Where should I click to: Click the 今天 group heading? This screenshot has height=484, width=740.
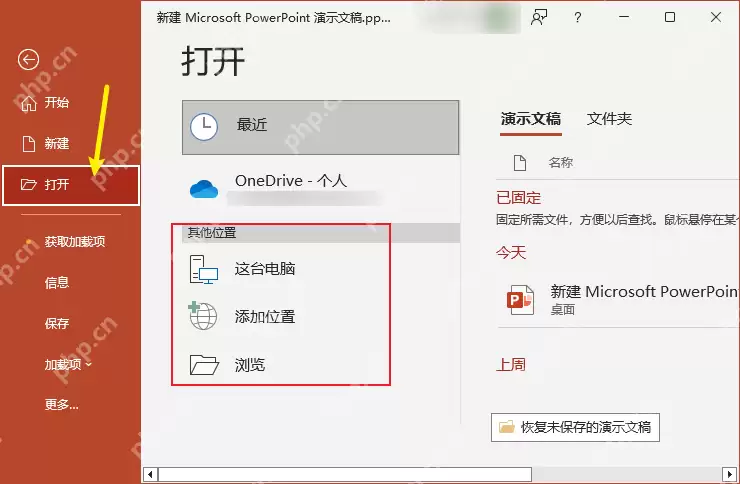click(x=511, y=253)
